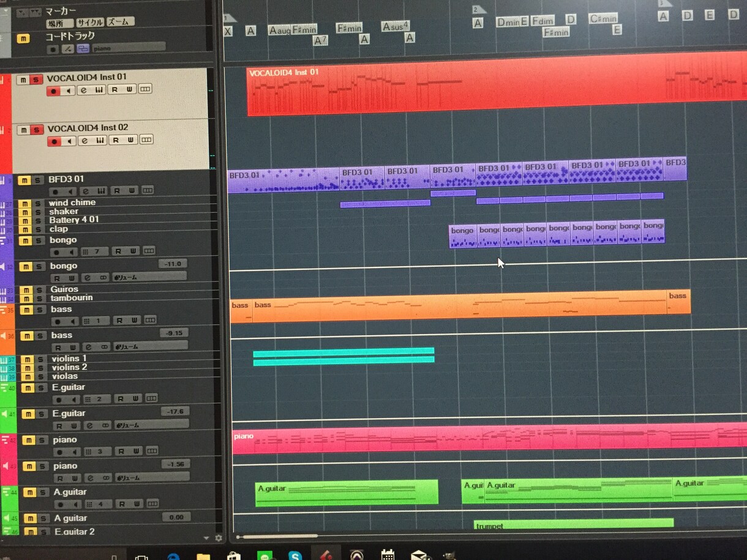The image size is (747, 560).
Task: Open track list settings gear
Action: point(219,538)
